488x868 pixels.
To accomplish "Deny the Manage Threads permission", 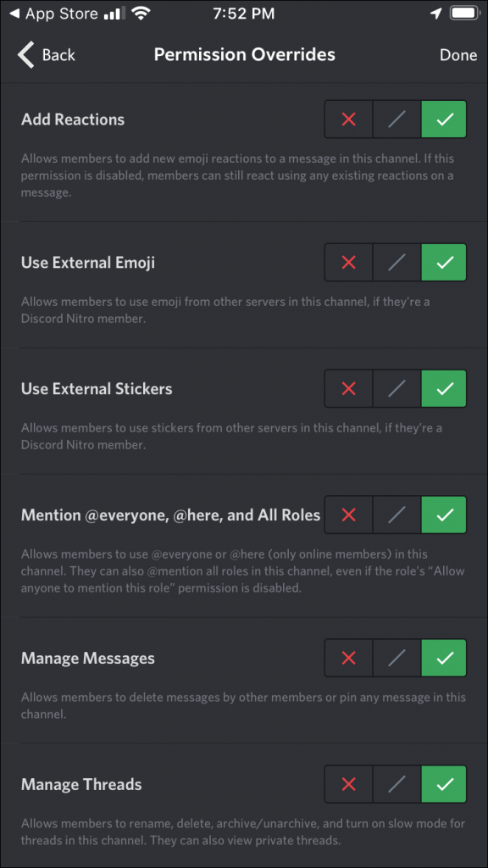I will [x=348, y=784].
